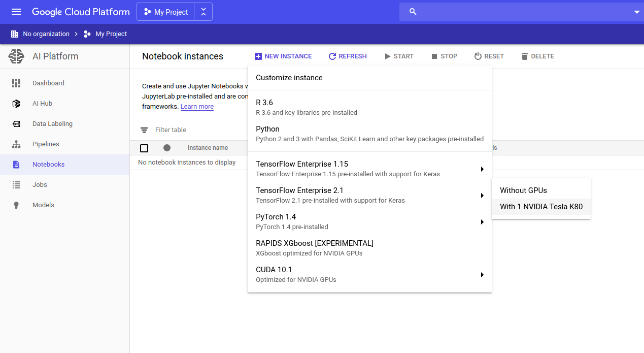Select CUDA 10.1 menu entry
This screenshot has height=353, width=644.
pyautogui.click(x=369, y=275)
